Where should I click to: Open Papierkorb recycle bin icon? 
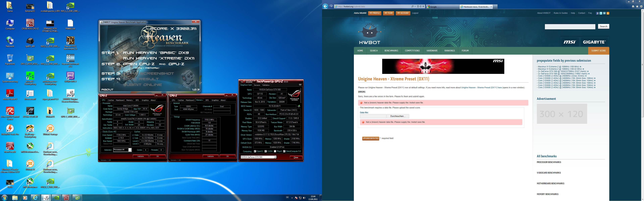click(10, 59)
